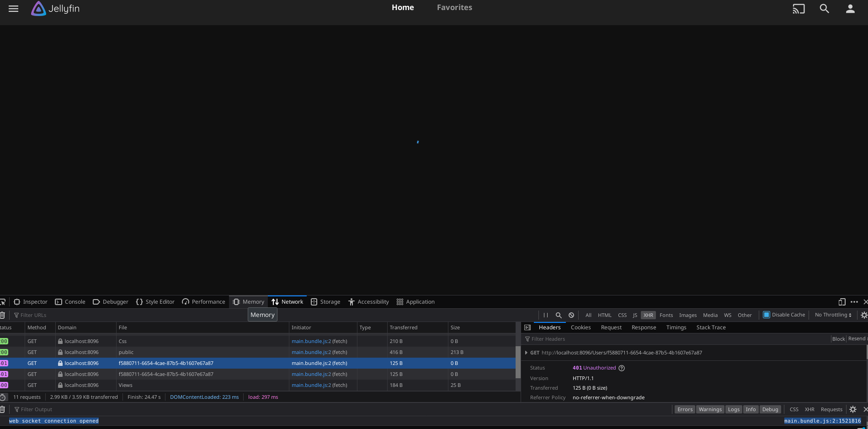Screen dimensions: 868x429
Task: Select the public request row
Action: [258, 352]
